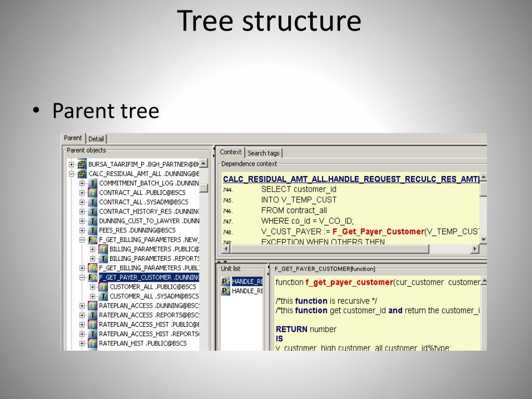This screenshot has width=532, height=399.
Task: Click the Fn icon beside F_GET_PAYER_CUSTOMER
Action: (93, 277)
